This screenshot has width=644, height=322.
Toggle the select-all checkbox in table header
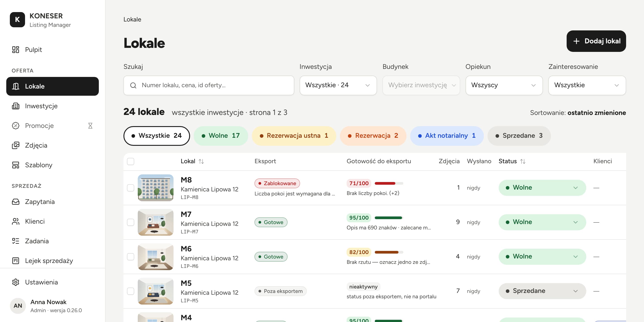(x=131, y=161)
